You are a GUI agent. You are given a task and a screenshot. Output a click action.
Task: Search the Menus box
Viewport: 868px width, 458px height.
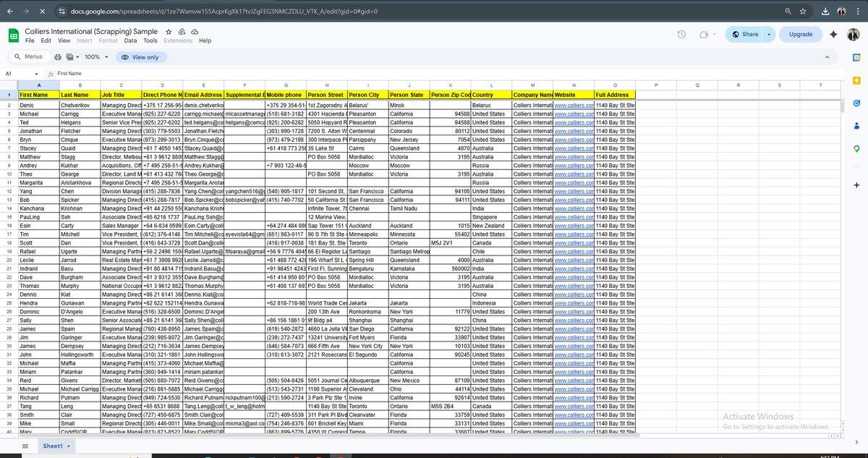coord(29,56)
